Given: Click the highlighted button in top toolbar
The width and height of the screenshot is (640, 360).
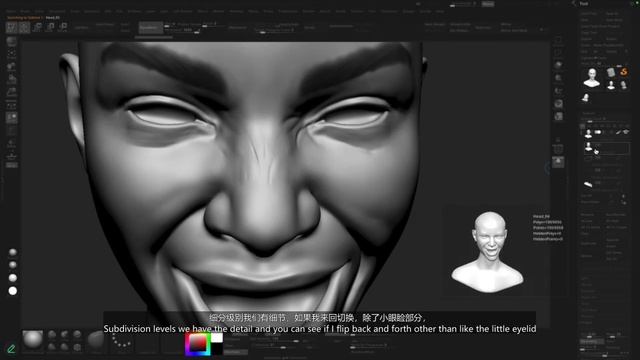Looking at the screenshot, I should pos(151,28).
